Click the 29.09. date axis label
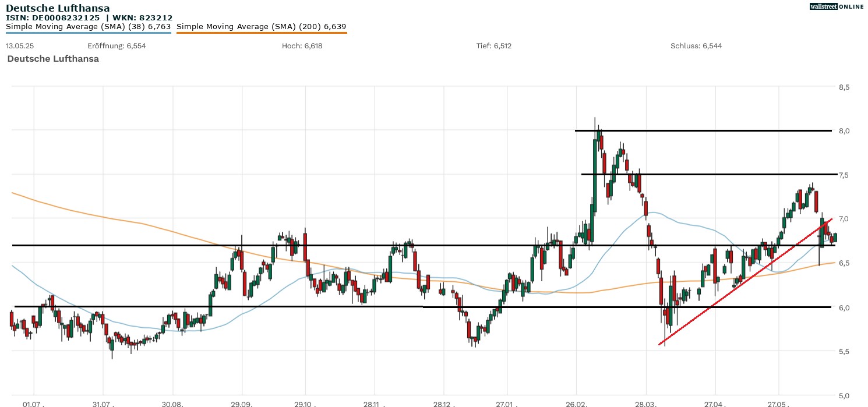 tap(242, 403)
